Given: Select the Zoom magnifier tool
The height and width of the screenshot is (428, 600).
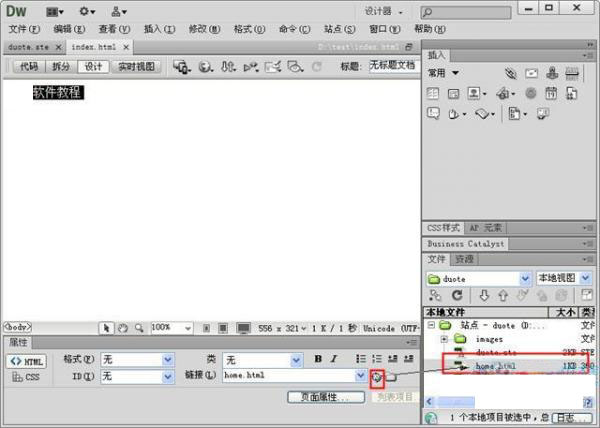Looking at the screenshot, I should pos(139,328).
